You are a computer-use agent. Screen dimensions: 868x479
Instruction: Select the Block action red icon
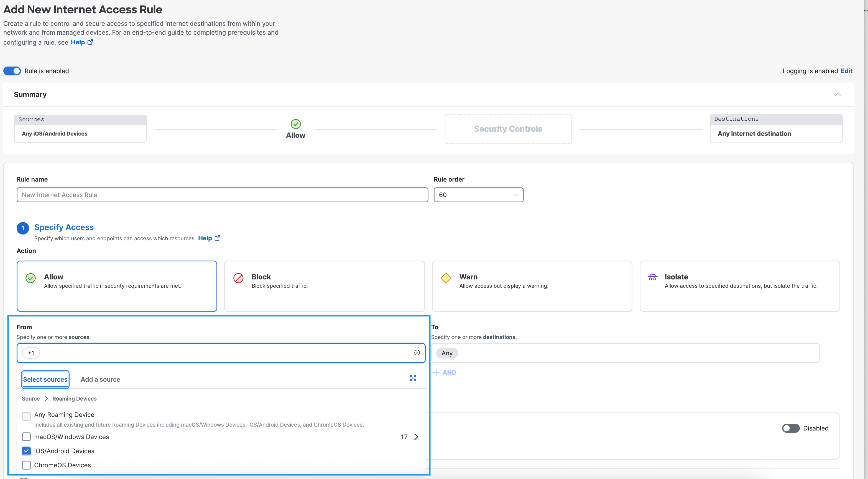(x=238, y=278)
